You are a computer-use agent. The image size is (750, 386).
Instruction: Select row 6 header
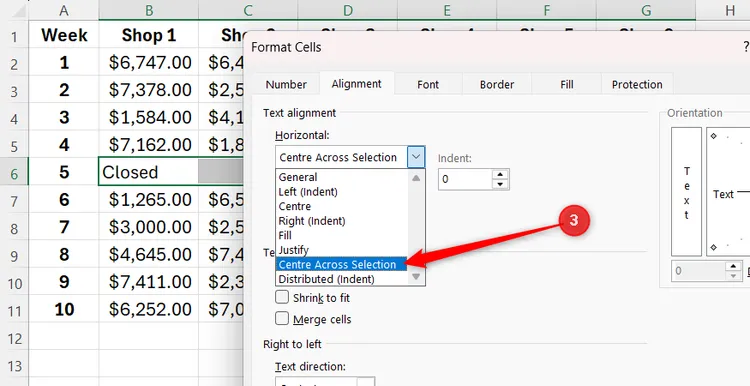click(14, 172)
